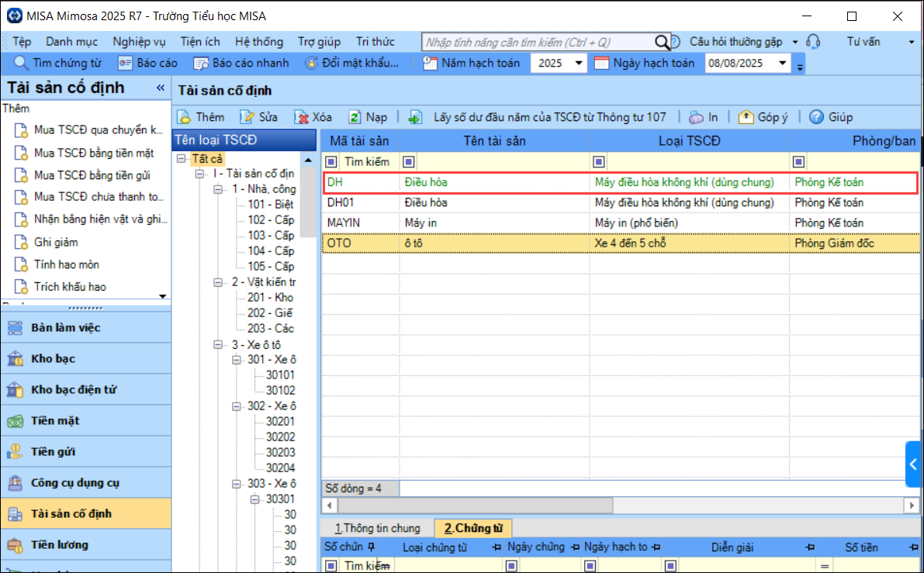Click Mua TSCĐ qua chuyển khoản link
This screenshot has height=573, width=924.
coord(99,130)
